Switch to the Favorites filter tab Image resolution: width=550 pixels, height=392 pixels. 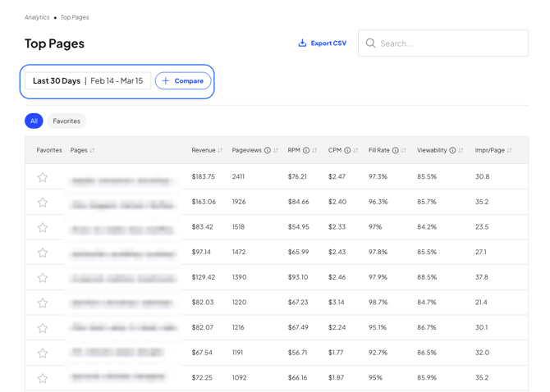click(66, 121)
